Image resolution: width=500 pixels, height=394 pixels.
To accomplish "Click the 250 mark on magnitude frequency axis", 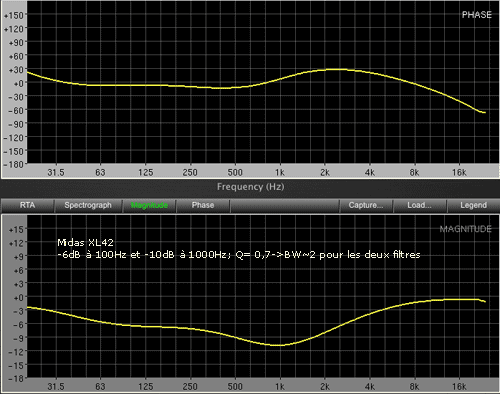I will click(190, 387).
